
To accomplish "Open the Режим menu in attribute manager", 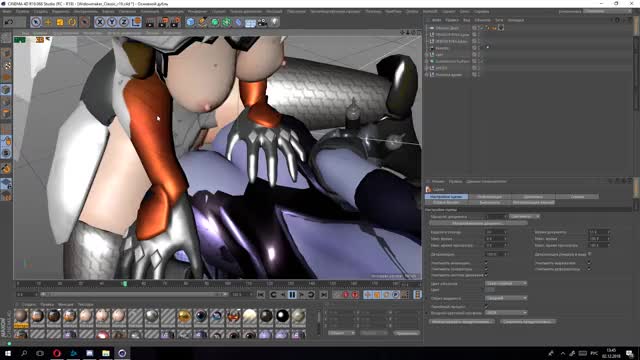I will [x=438, y=181].
